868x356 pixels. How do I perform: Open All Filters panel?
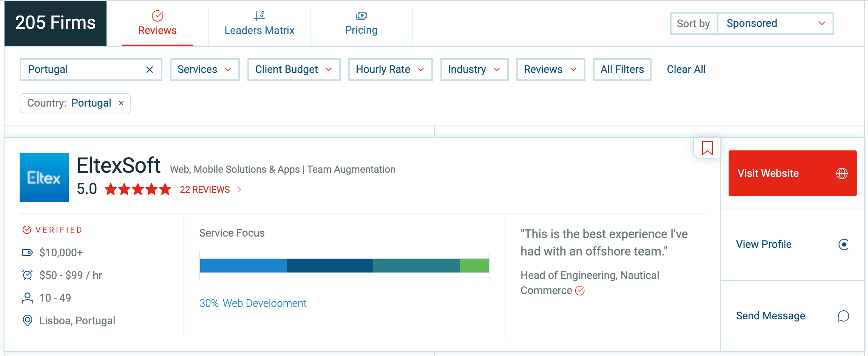(x=622, y=70)
